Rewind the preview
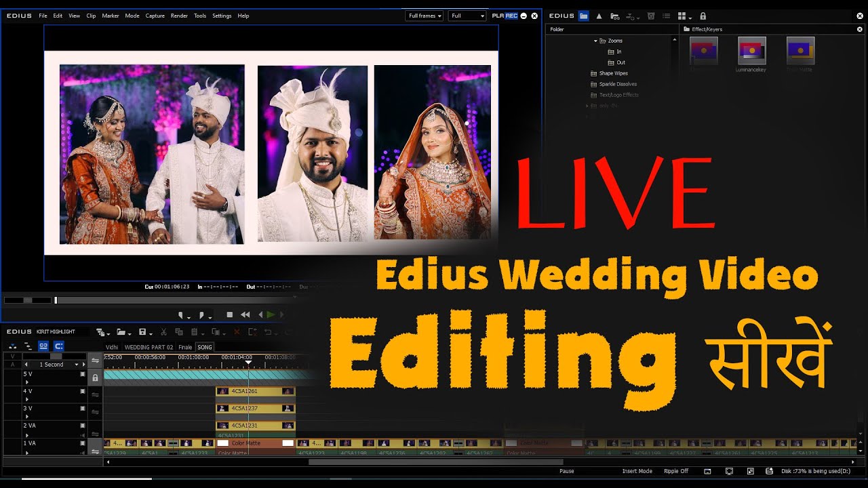 (x=245, y=314)
